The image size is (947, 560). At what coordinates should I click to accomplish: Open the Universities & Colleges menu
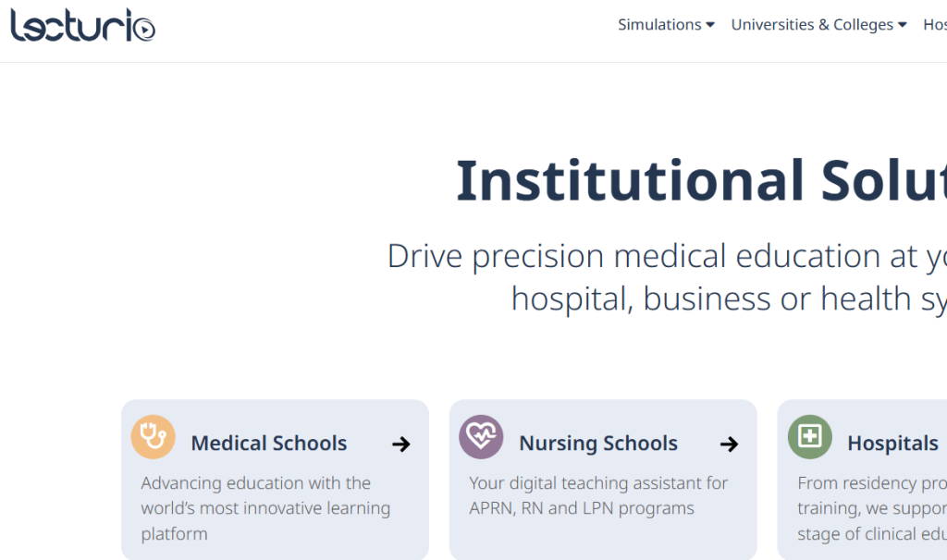812,25
